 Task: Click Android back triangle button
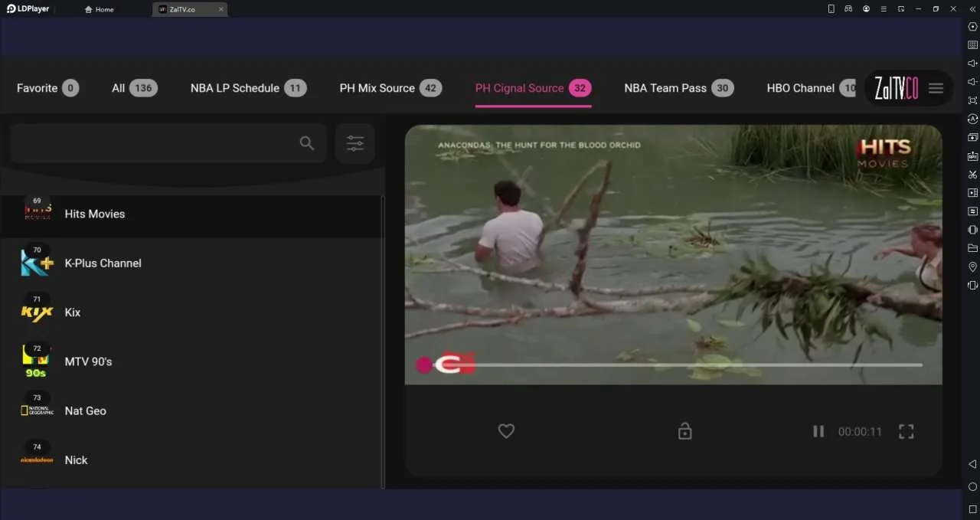point(972,464)
